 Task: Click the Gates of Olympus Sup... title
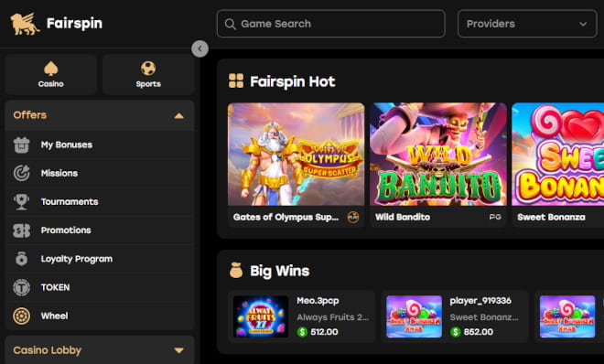click(286, 217)
